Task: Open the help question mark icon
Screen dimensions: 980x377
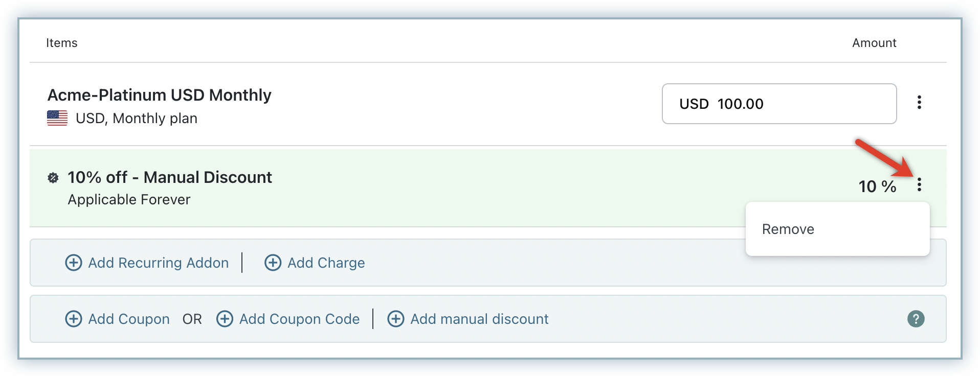Action: (x=916, y=319)
